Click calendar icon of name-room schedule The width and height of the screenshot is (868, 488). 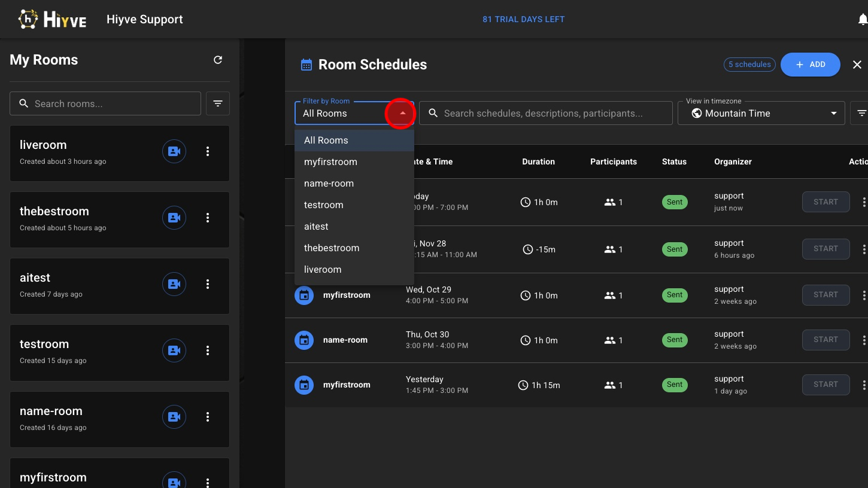click(304, 340)
